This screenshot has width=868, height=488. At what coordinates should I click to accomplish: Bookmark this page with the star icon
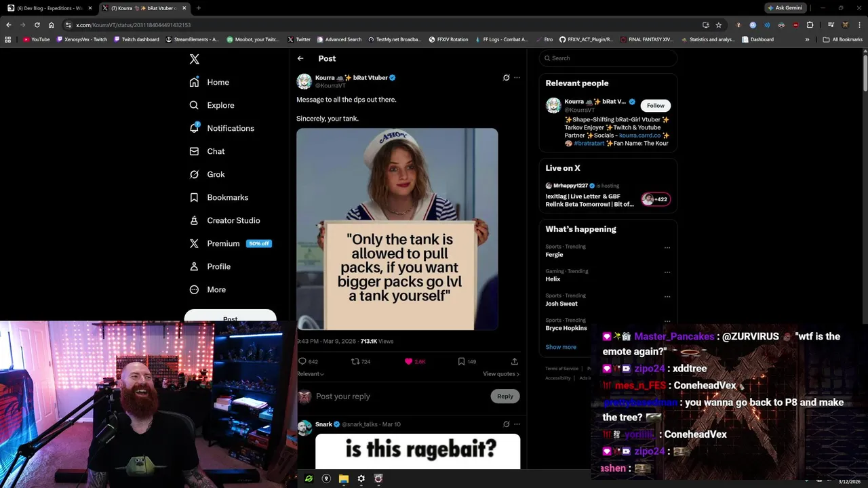[x=719, y=25]
